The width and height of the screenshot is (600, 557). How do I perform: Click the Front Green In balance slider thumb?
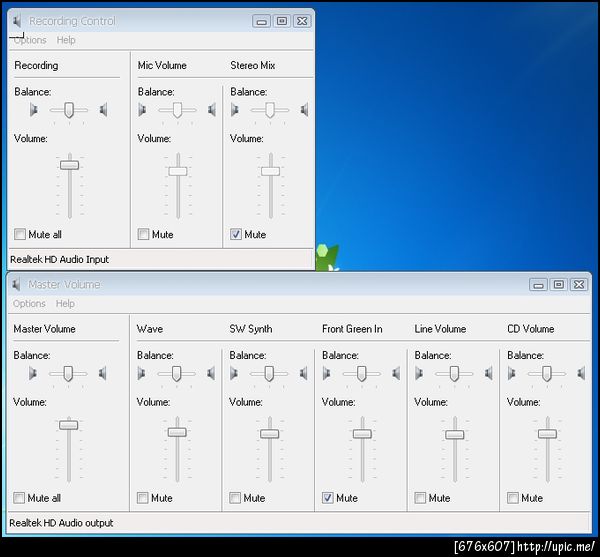[362, 374]
